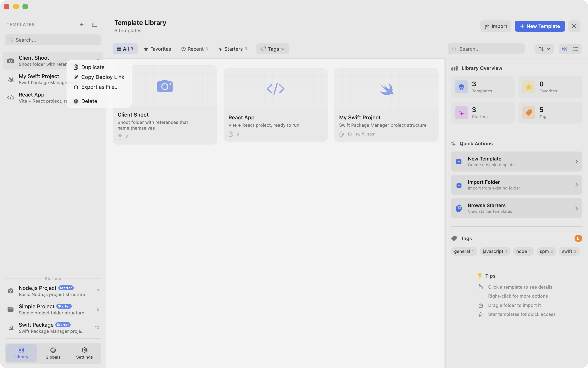Select the All filter tab

coord(125,49)
